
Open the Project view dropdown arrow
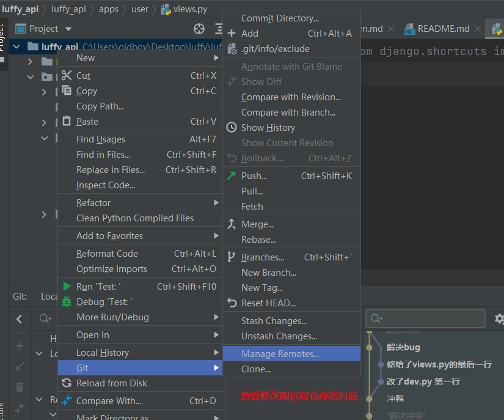(68, 29)
